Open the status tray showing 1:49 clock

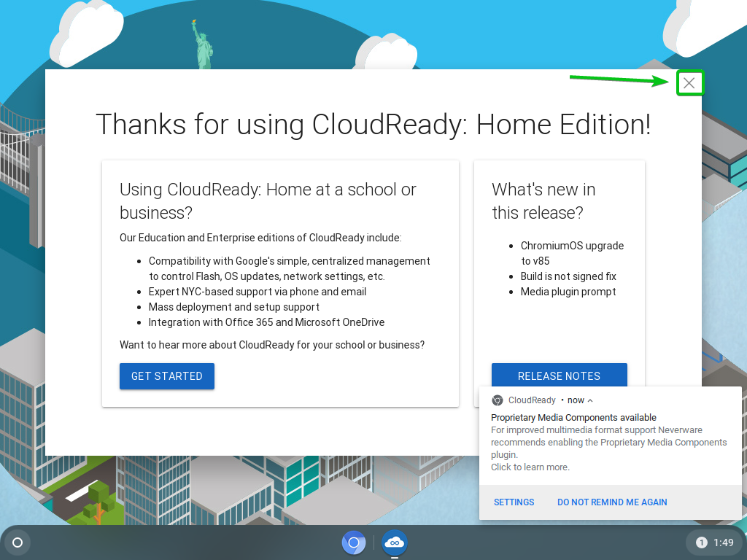713,542
